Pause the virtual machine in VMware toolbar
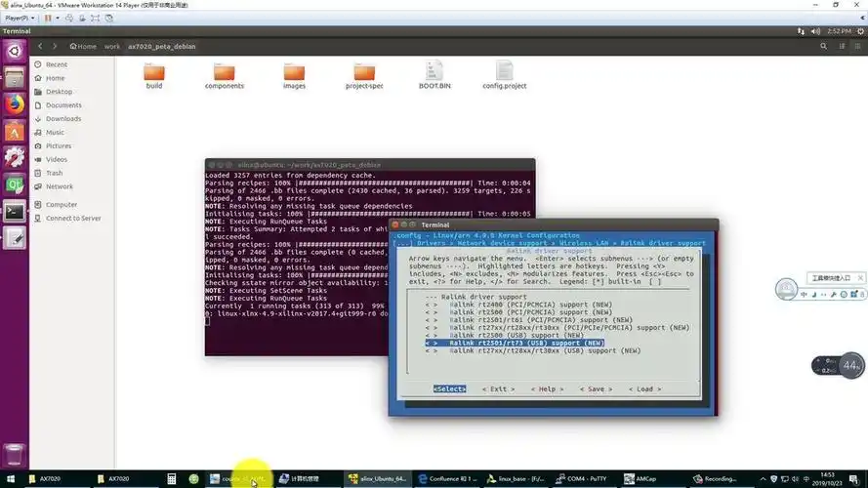This screenshot has height=488, width=868. [x=48, y=18]
